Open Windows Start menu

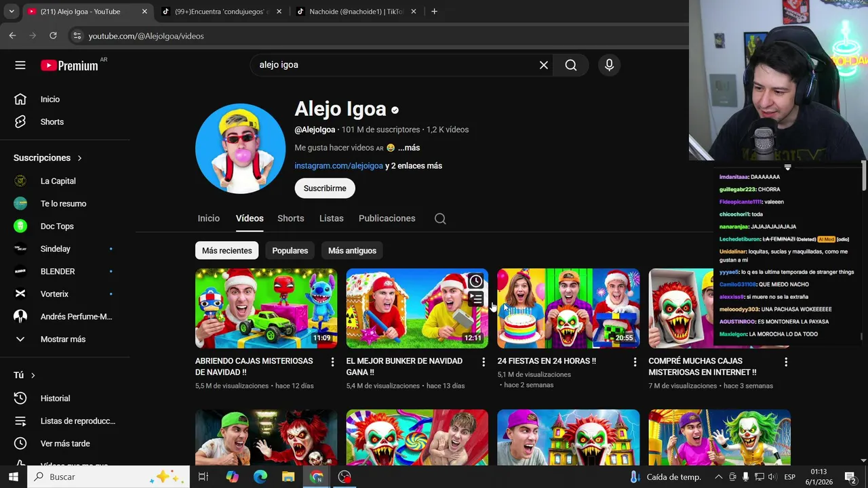coord(13,476)
